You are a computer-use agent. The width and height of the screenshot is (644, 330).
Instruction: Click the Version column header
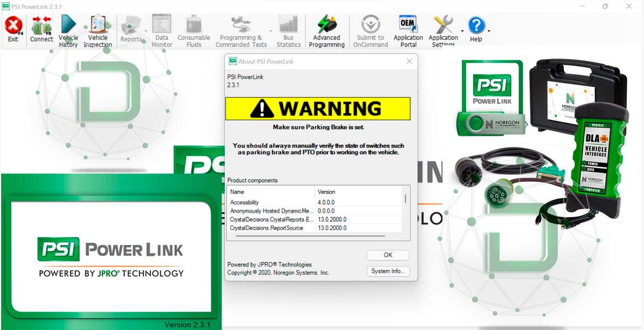[358, 192]
